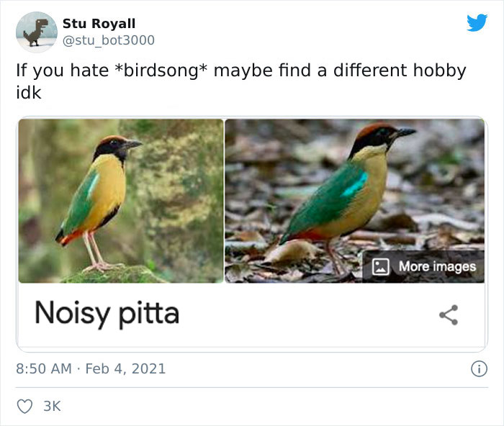View the 3K likes count

53,407
